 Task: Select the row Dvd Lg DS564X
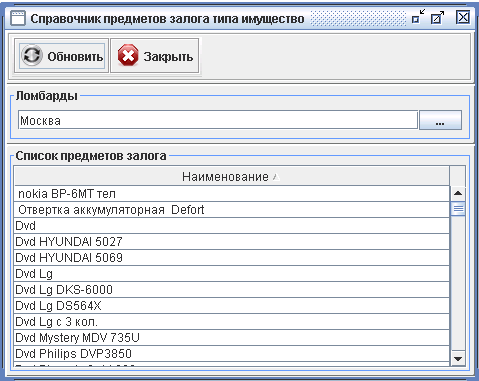pos(232,306)
